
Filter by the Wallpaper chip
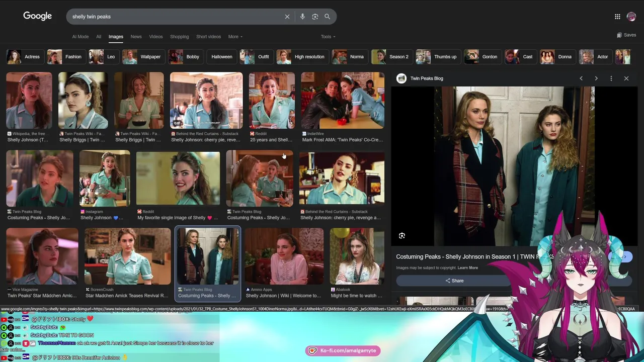[143, 57]
